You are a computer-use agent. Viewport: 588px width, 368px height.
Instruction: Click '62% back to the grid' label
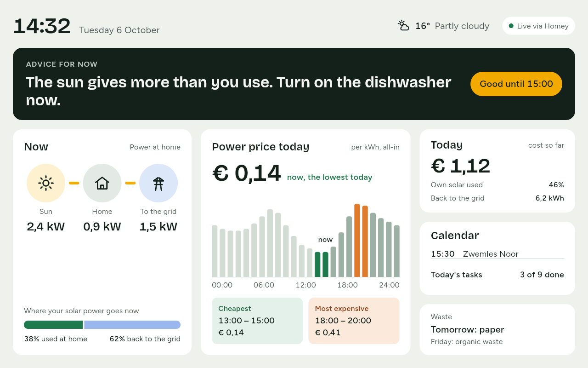(145, 339)
